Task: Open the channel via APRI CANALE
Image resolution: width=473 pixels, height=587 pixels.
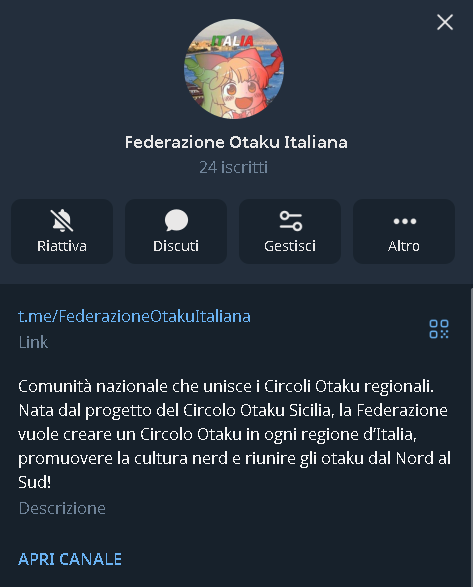Action: coord(70,559)
